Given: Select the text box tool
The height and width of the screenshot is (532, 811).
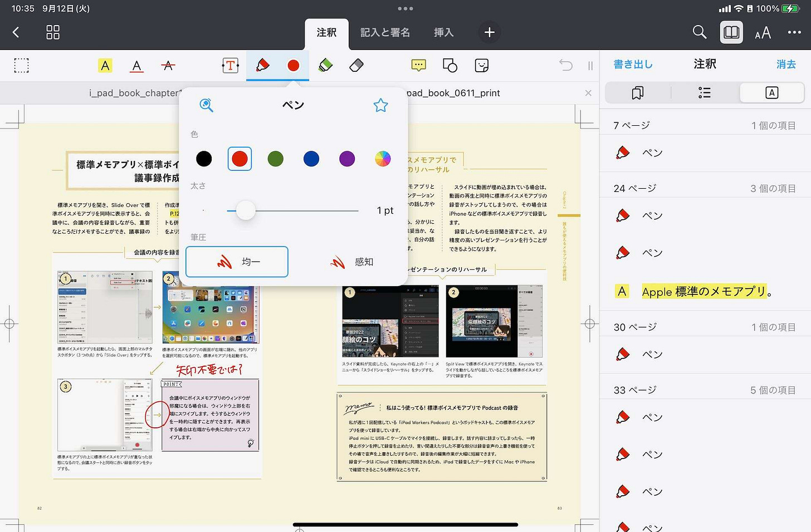Looking at the screenshot, I should 230,65.
